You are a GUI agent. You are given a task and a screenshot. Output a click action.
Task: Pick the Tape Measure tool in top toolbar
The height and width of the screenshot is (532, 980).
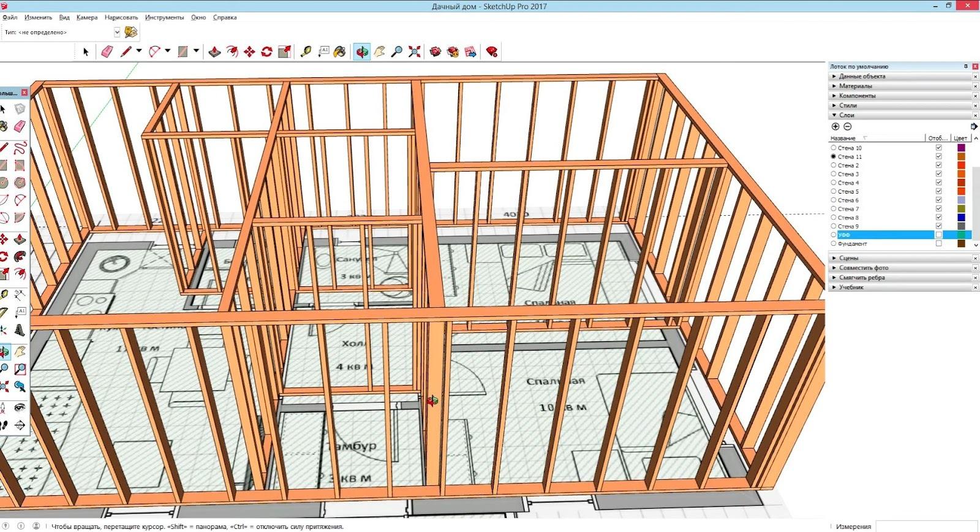point(306,52)
